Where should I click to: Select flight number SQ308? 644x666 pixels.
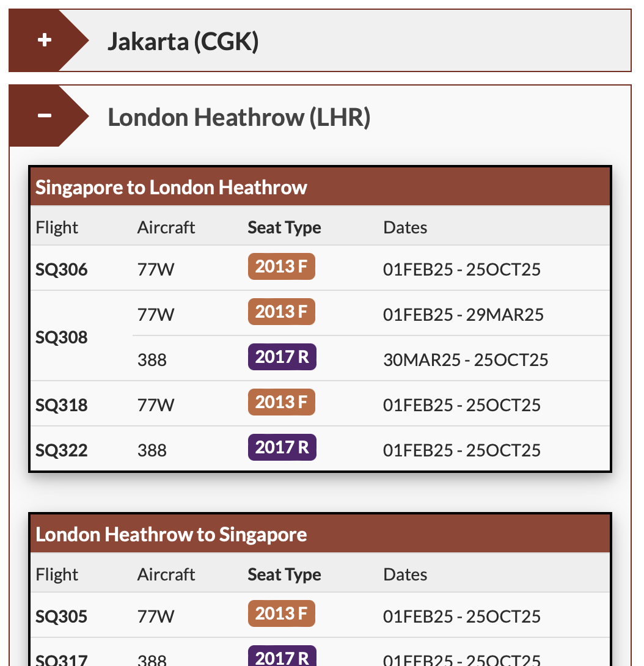coord(62,337)
